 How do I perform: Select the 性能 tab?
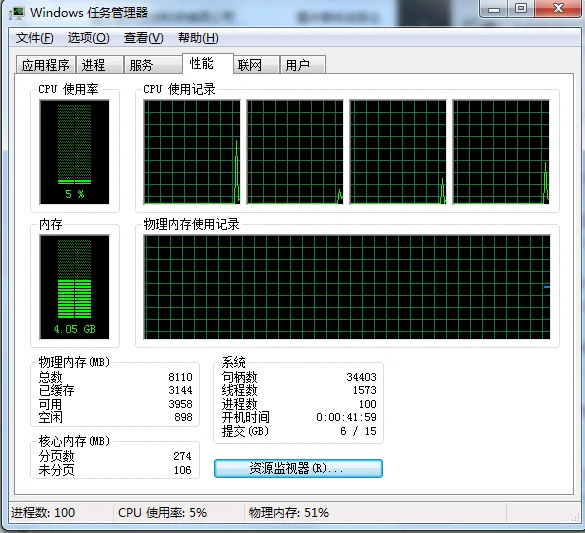(207, 63)
